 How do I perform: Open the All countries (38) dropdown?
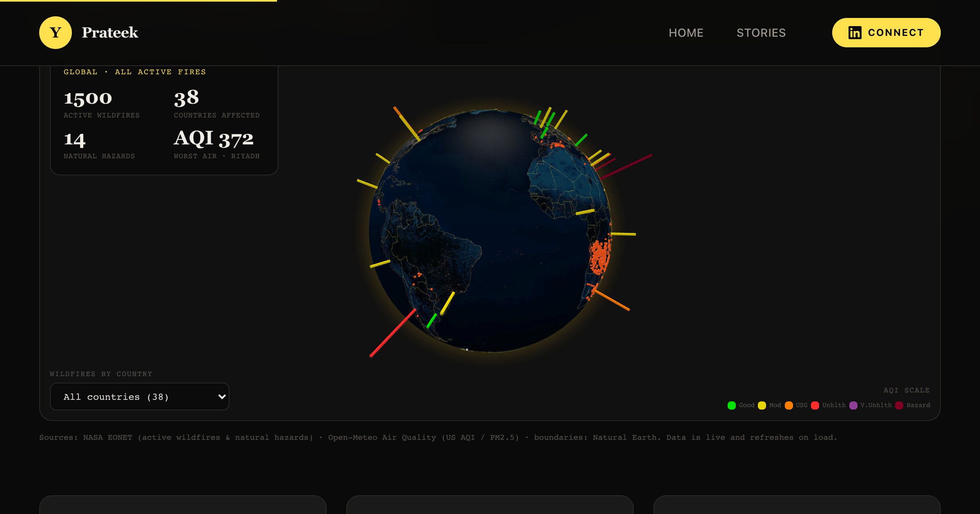tap(140, 397)
